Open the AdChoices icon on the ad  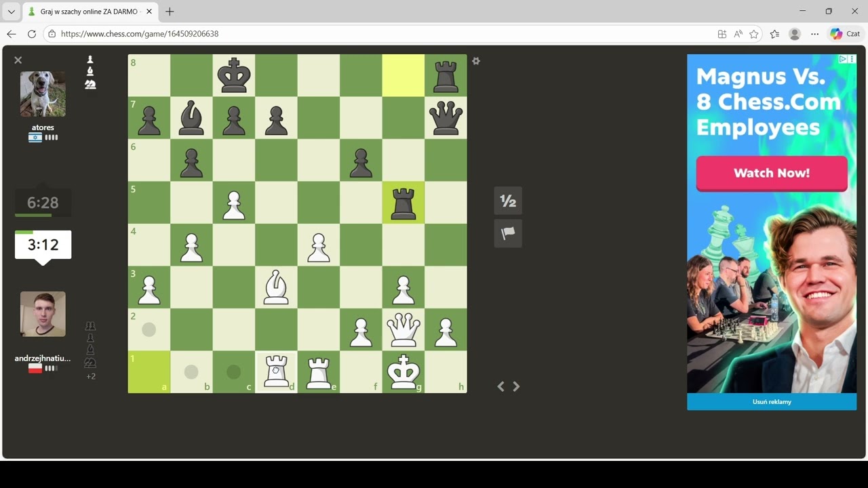(x=844, y=60)
